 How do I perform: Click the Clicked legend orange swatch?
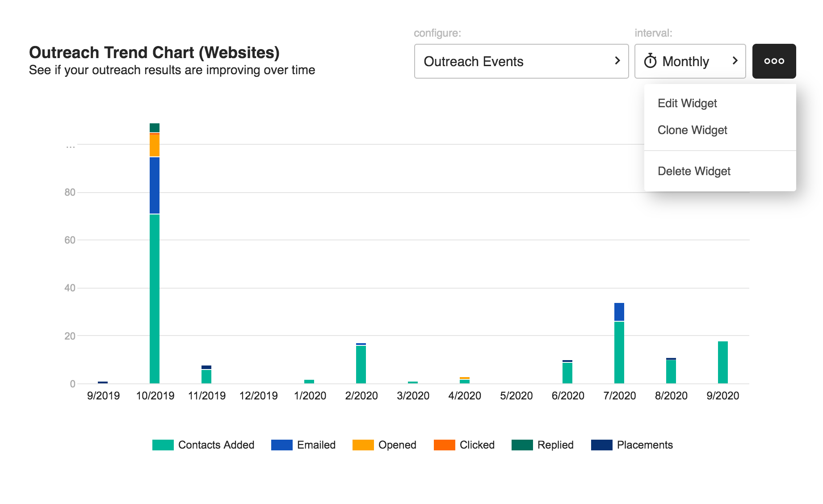[444, 445]
